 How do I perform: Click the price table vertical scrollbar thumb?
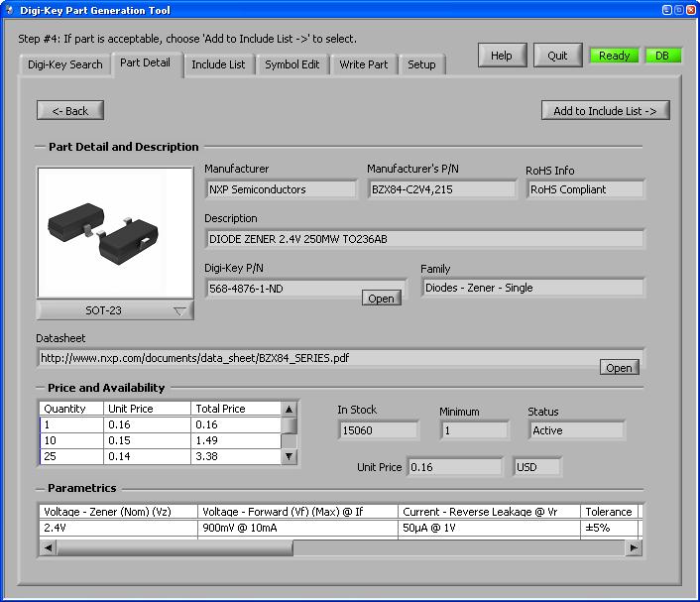pos(290,425)
